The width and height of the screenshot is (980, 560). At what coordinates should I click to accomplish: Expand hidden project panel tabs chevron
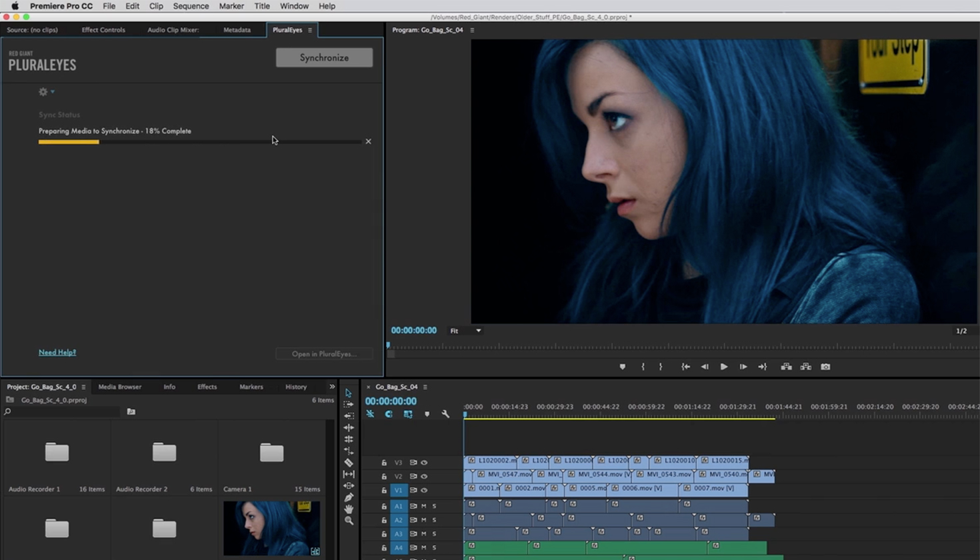(x=332, y=387)
